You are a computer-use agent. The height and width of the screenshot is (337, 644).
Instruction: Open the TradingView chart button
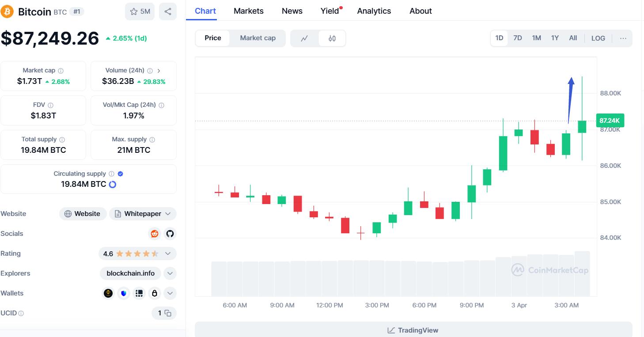413,330
